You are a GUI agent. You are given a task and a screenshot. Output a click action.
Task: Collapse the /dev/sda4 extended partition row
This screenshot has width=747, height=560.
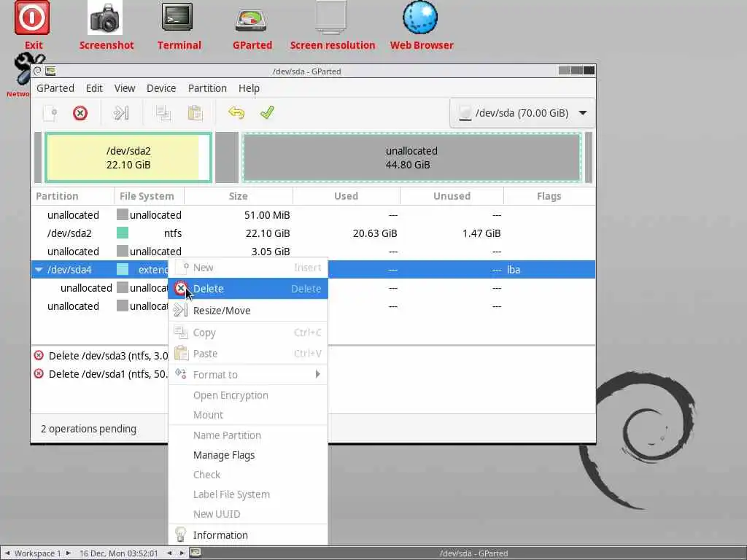[39, 270]
